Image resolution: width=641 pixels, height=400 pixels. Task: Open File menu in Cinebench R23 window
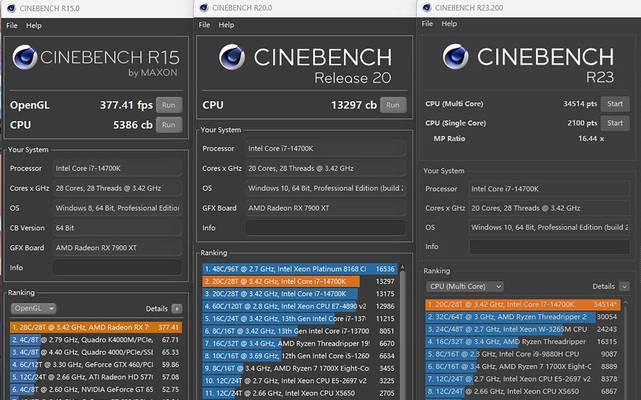click(427, 24)
